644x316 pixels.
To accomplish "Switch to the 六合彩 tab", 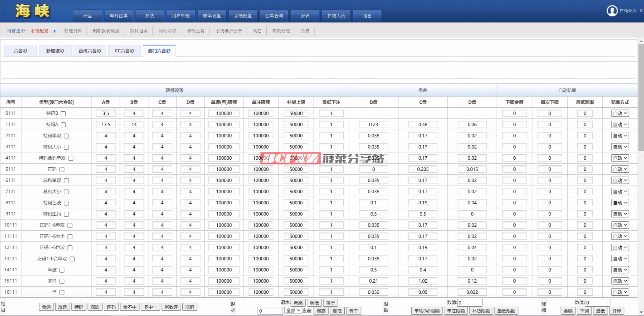I will 20,51.
